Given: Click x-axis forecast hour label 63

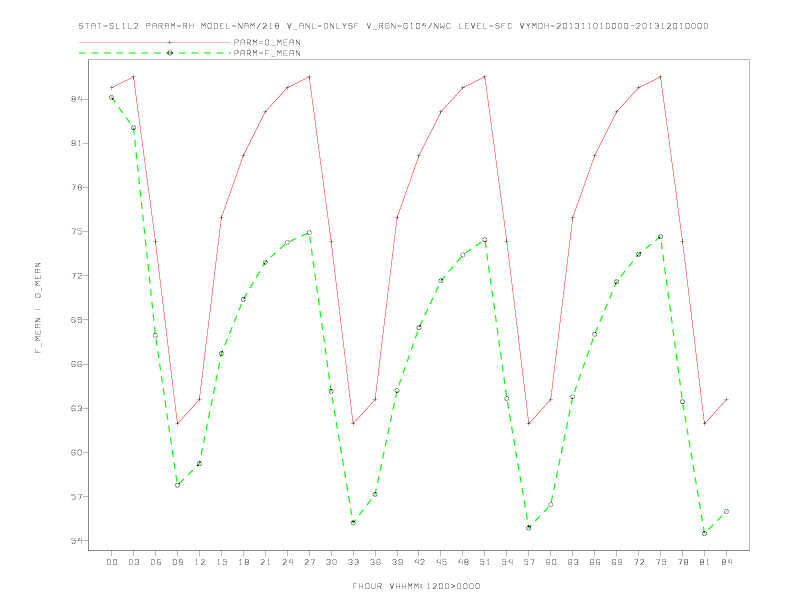Looking at the screenshot, I should [x=573, y=562].
